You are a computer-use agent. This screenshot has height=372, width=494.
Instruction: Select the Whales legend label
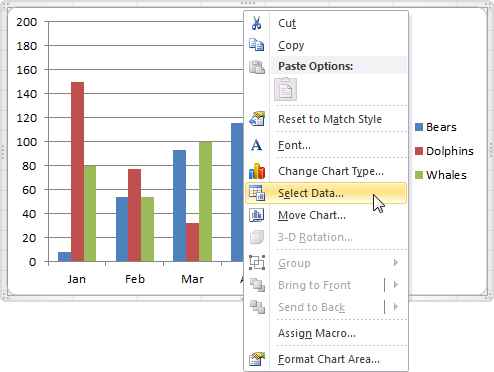tap(446, 175)
